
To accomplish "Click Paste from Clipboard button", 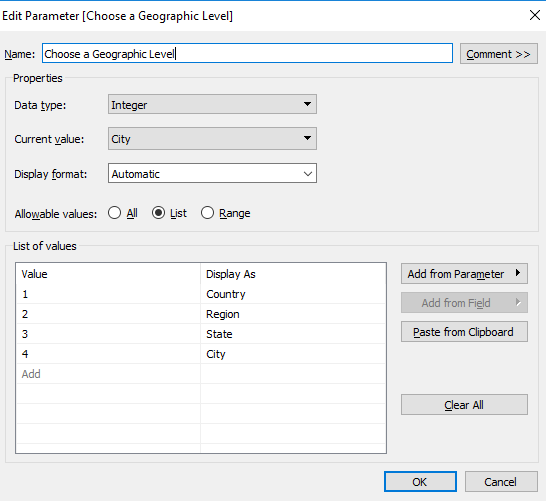I will pyautogui.click(x=464, y=332).
